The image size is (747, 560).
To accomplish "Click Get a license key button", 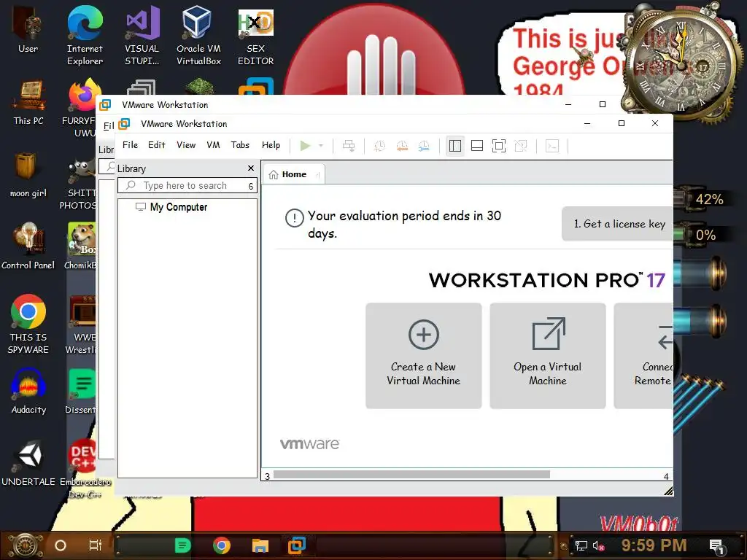I will 617,224.
